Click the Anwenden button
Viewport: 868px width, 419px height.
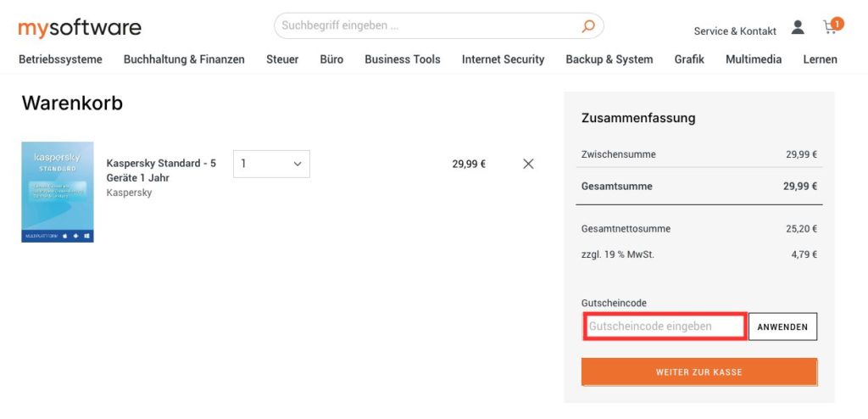tap(782, 327)
